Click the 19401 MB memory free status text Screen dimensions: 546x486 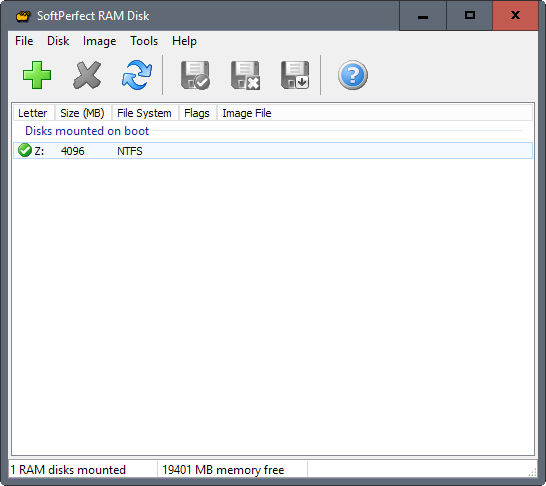[x=223, y=470]
